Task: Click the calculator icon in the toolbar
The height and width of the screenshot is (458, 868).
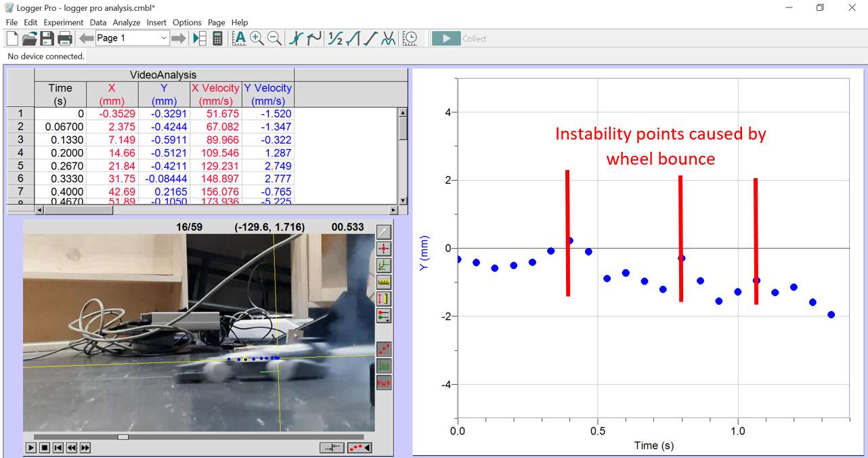Action: pos(217,39)
